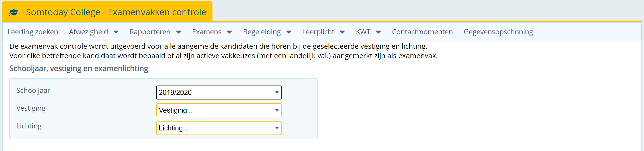
Task: Expand the KWT menu arrow
Action: (378, 32)
